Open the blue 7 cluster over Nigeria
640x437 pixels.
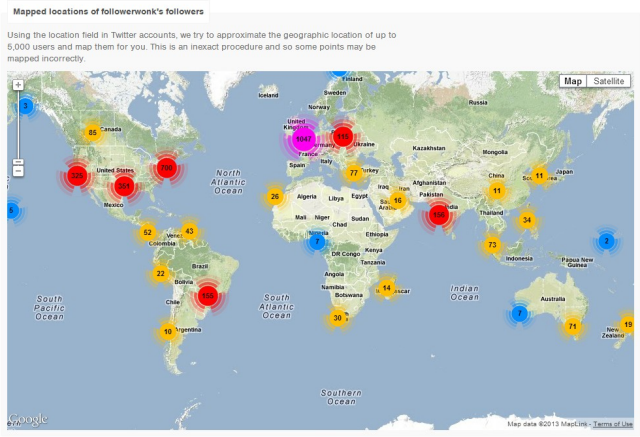click(317, 242)
